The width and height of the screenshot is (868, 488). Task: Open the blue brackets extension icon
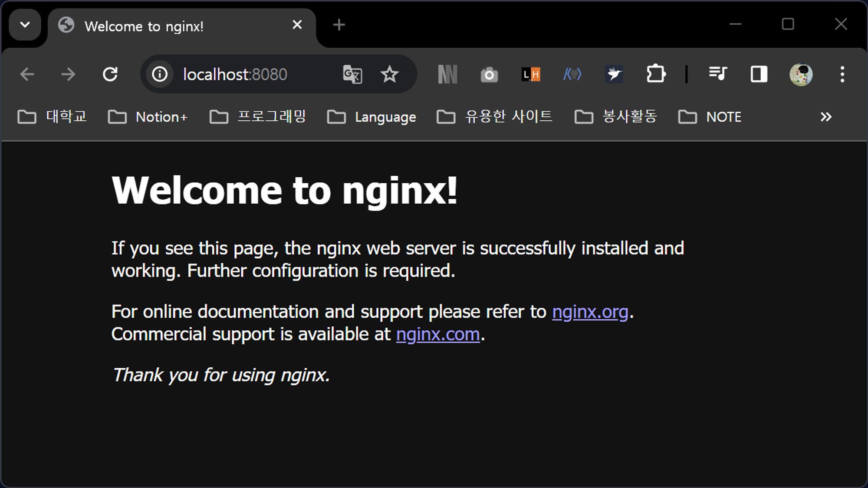(572, 74)
